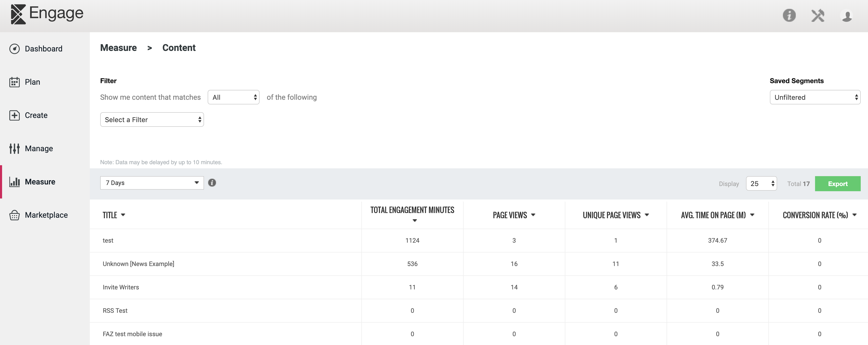Click the Measure bar chart icon
This screenshot has height=345, width=868.
click(15, 182)
